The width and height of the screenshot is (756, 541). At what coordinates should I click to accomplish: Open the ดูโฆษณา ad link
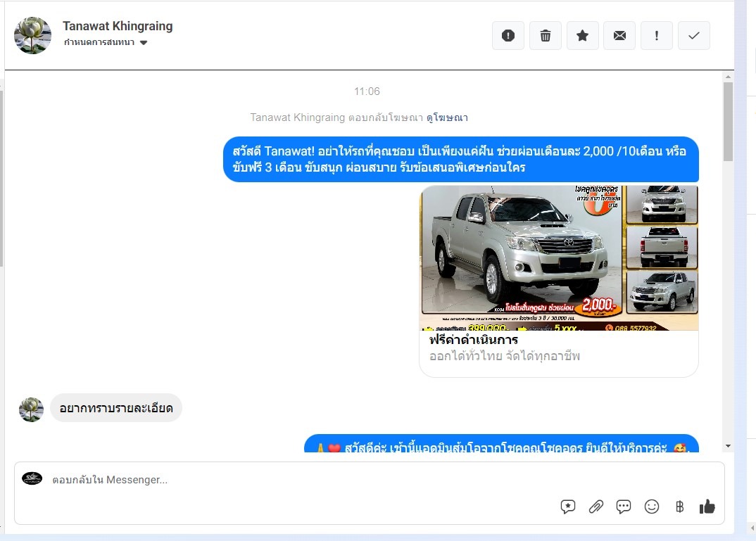pos(447,117)
